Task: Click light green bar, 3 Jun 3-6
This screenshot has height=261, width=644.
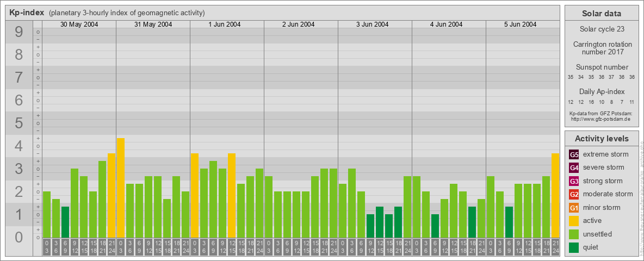Action: 351,203
